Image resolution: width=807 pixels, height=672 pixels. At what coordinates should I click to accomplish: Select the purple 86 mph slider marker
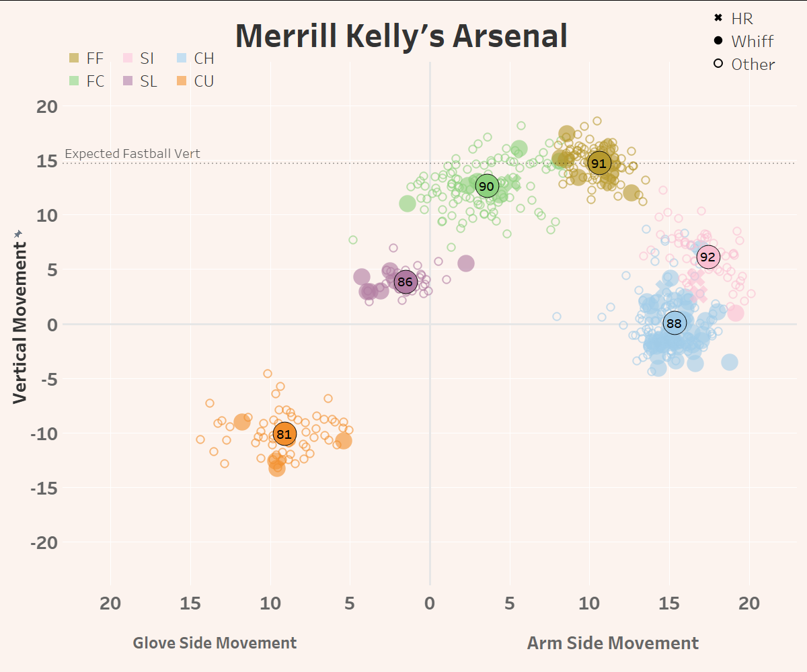pyautogui.click(x=405, y=282)
